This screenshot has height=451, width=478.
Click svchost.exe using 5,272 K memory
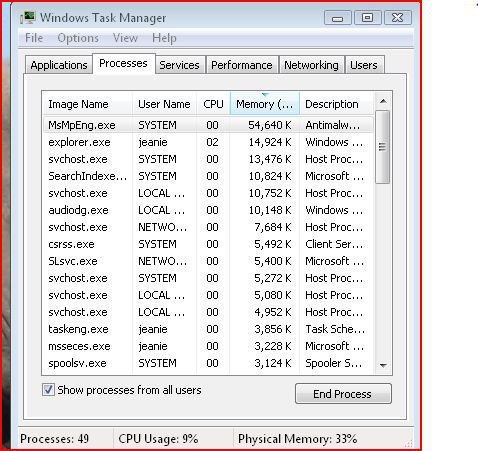208,278
